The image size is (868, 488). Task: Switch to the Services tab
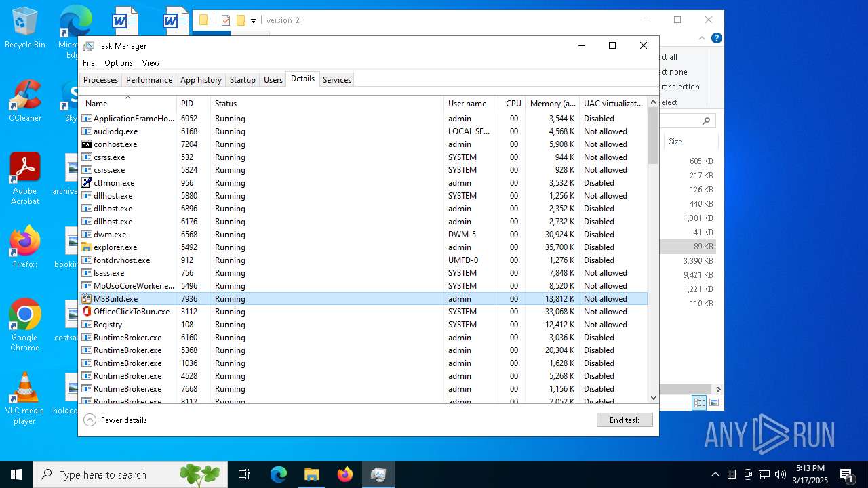pos(337,80)
